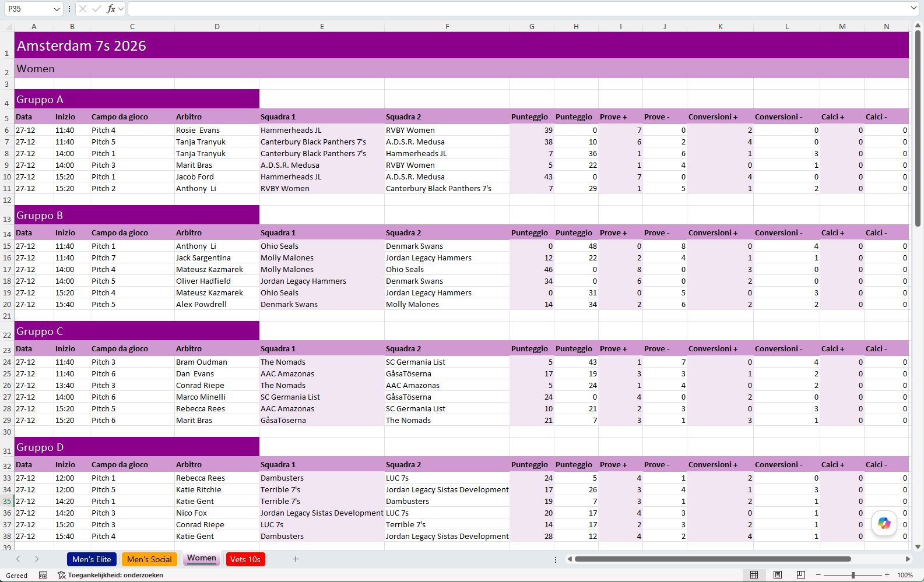This screenshot has height=582, width=924.
Task: Open the function list dropdown beside fx
Action: pyautogui.click(x=121, y=9)
